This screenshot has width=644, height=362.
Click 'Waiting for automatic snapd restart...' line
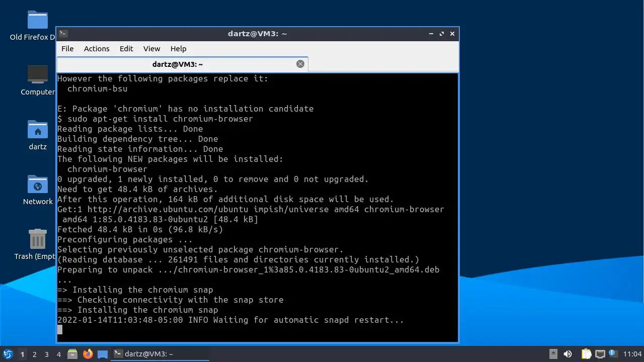coord(230,320)
